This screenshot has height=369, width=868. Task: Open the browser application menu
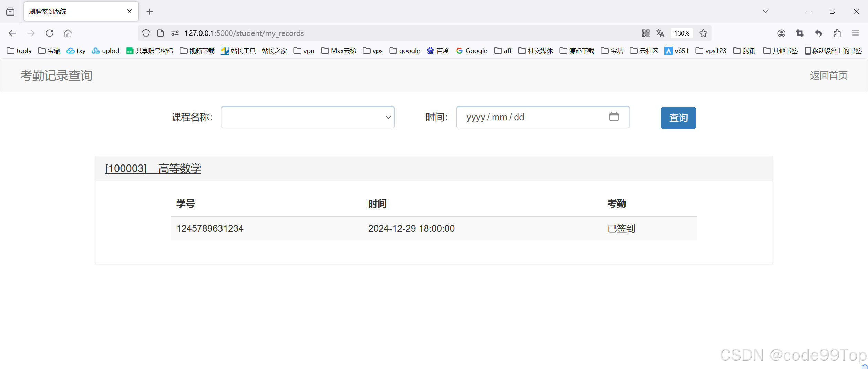click(856, 33)
